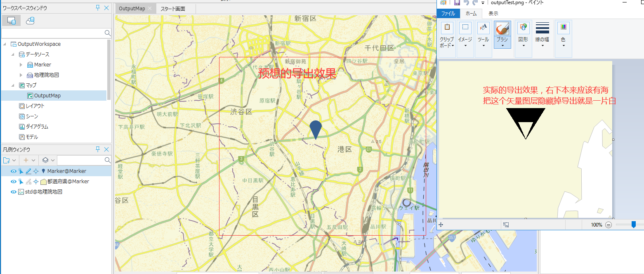Select ダイアグラム in the workspace tree

[37, 127]
